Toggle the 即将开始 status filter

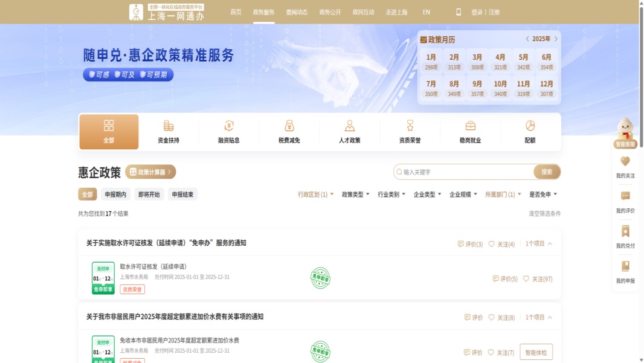(149, 194)
